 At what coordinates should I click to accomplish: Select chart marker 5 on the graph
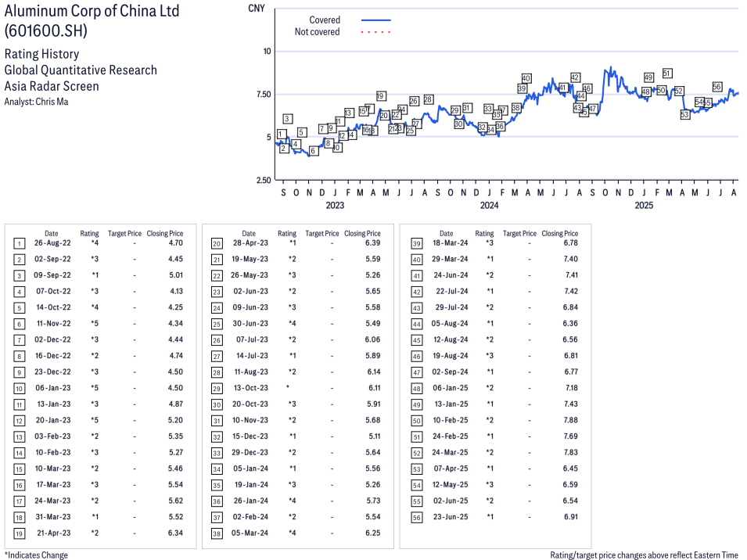[x=302, y=132]
